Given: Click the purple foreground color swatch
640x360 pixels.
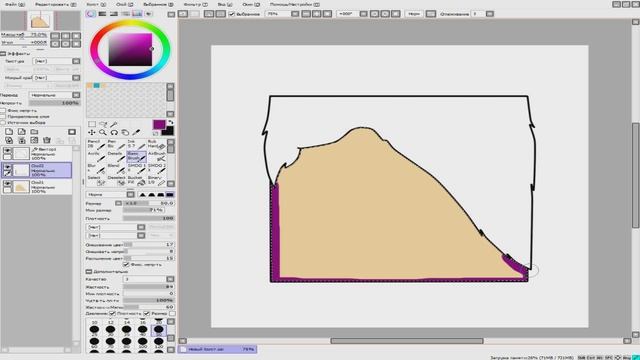Looking at the screenshot, I should [159, 124].
